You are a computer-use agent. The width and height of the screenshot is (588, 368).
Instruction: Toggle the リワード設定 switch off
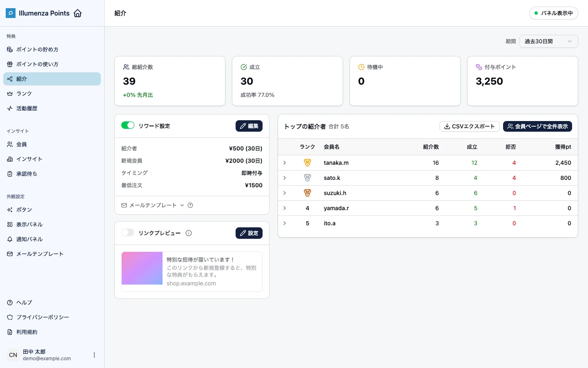coord(128,126)
